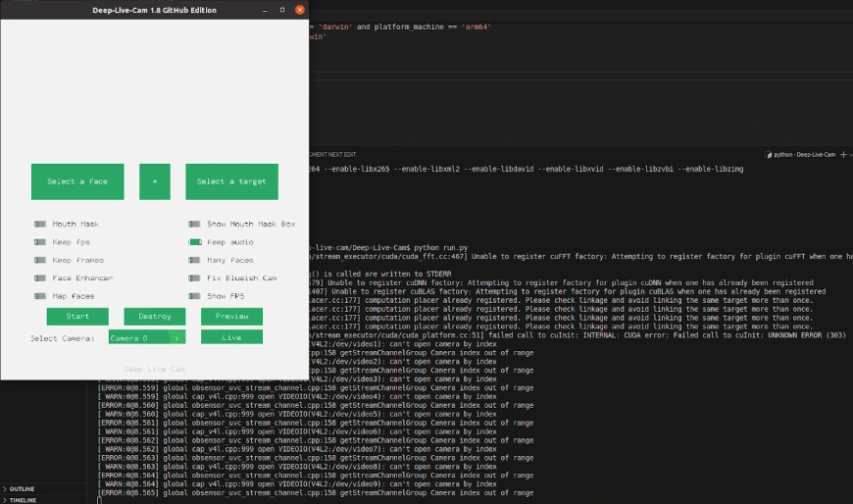853x504 pixels.
Task: Click the Select a face button
Action: 77,181
